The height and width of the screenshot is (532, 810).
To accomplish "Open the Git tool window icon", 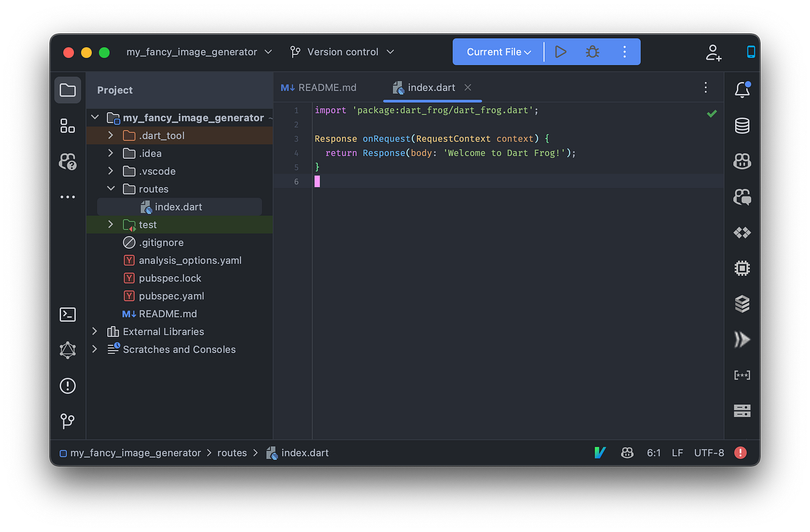I will (67, 422).
